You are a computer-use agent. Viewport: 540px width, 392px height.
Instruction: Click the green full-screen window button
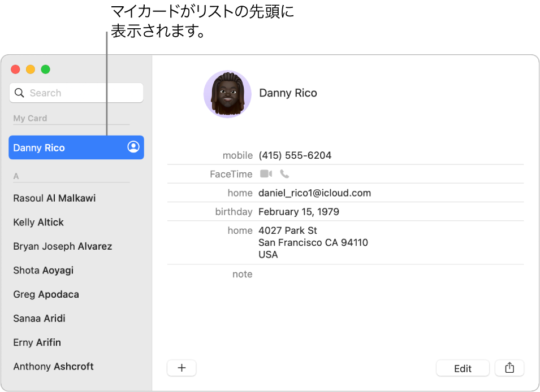45,69
